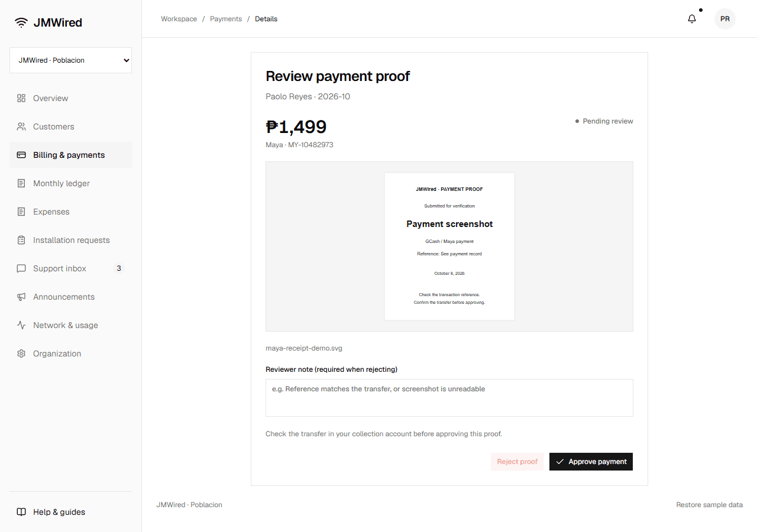The width and height of the screenshot is (757, 532).
Task: Click the Paolo Reyes · 2026-10 subtitle
Action: [x=308, y=96]
